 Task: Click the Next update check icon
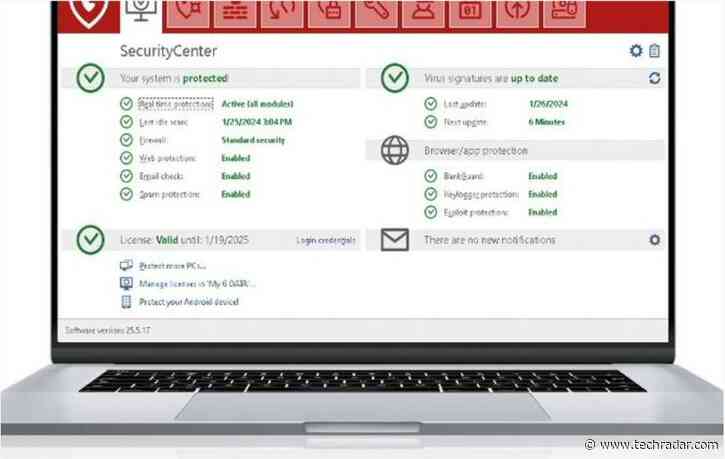[x=430, y=122]
